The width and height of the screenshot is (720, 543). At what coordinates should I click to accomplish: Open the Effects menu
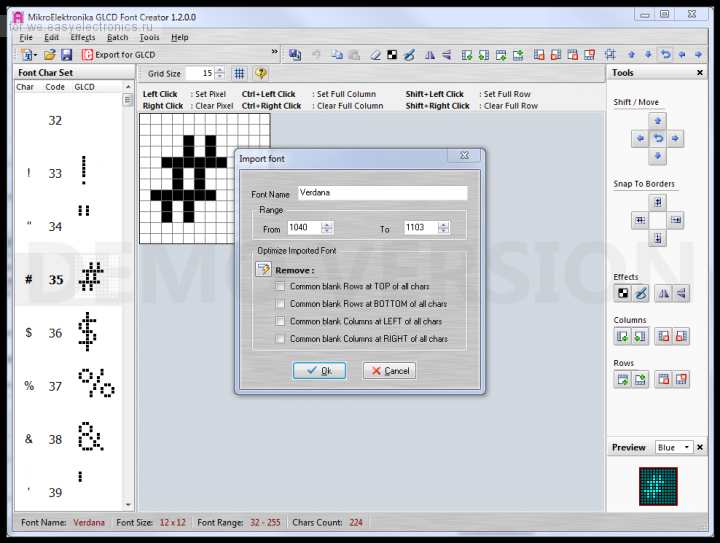pyautogui.click(x=83, y=37)
